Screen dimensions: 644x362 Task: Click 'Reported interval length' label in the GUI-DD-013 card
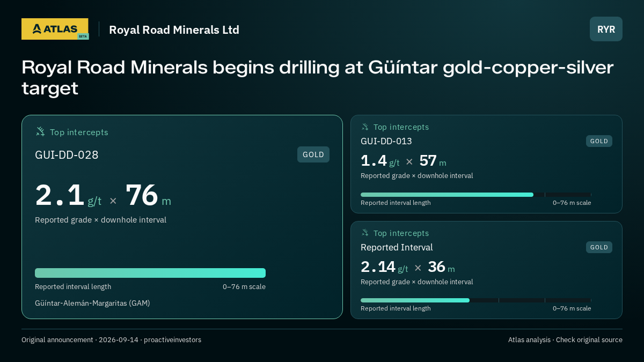(396, 203)
